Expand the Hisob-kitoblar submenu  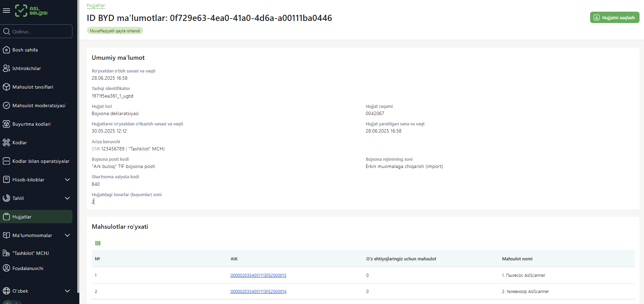tap(67, 180)
